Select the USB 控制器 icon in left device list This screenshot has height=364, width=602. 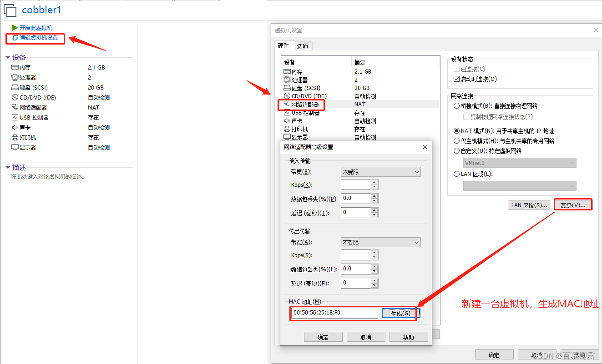[x=15, y=117]
